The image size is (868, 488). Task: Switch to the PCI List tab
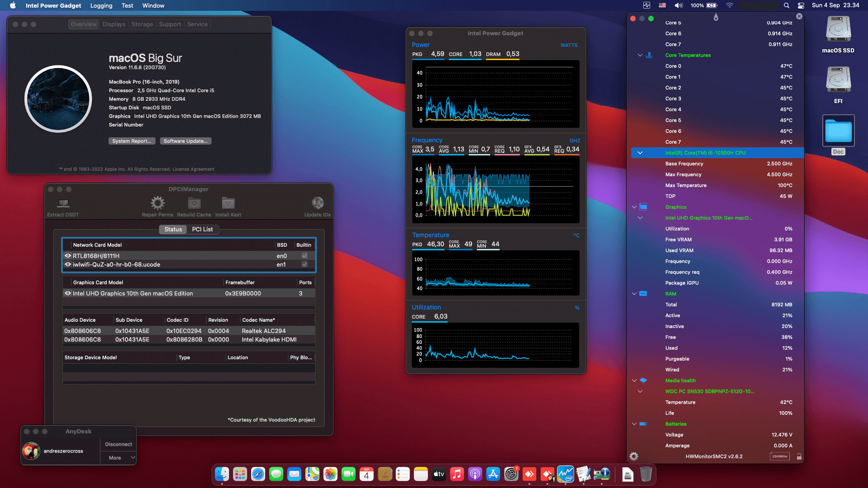click(202, 229)
